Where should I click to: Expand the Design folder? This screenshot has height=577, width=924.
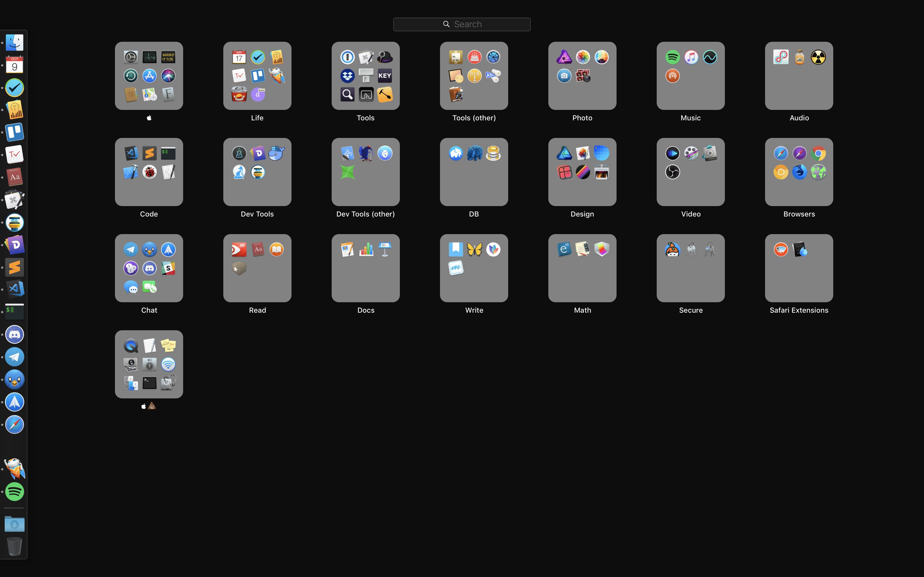tap(582, 172)
